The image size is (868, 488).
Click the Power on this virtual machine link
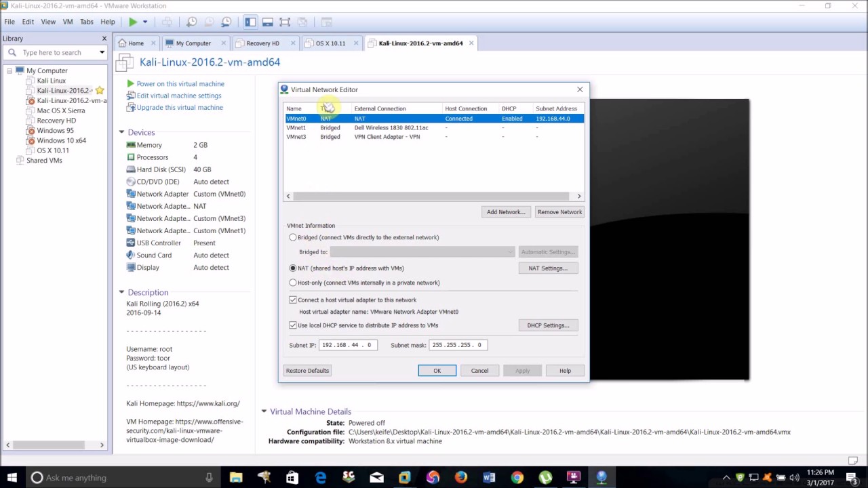180,84
